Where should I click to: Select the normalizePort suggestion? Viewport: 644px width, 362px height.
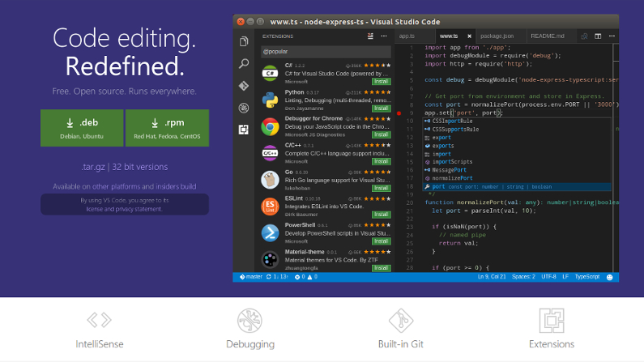point(517,178)
